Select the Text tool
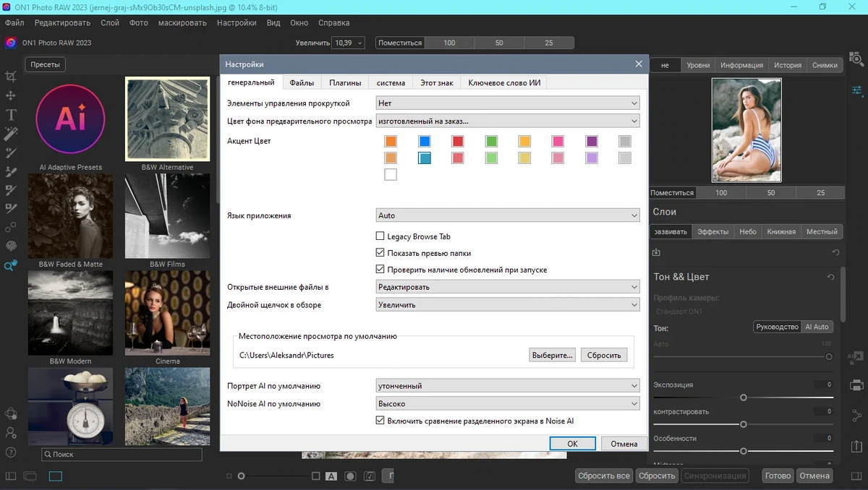This screenshot has width=868, height=490. pyautogui.click(x=11, y=114)
